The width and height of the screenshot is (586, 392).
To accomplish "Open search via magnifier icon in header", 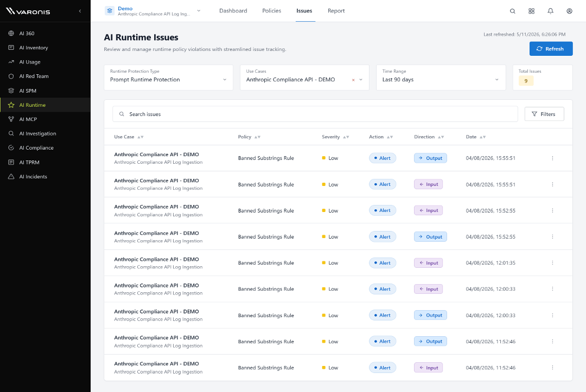I will (513, 11).
